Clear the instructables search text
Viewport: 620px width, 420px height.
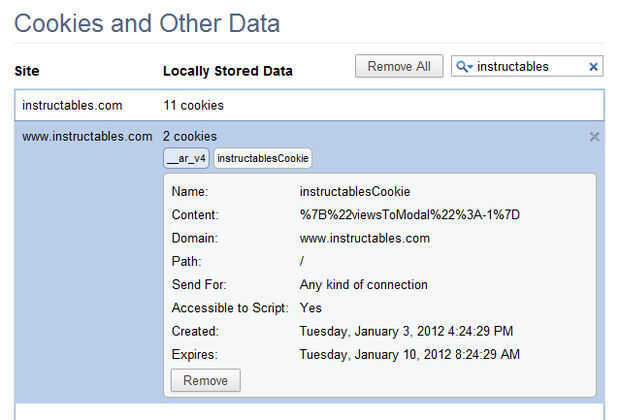[593, 67]
